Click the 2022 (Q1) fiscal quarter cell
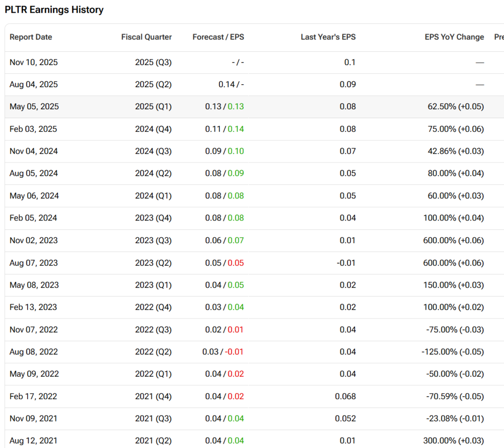Screen dimensions: 504x448 (x=154, y=374)
